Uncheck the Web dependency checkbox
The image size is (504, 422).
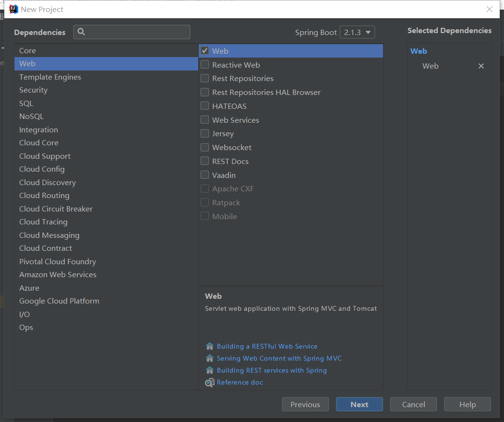click(205, 51)
